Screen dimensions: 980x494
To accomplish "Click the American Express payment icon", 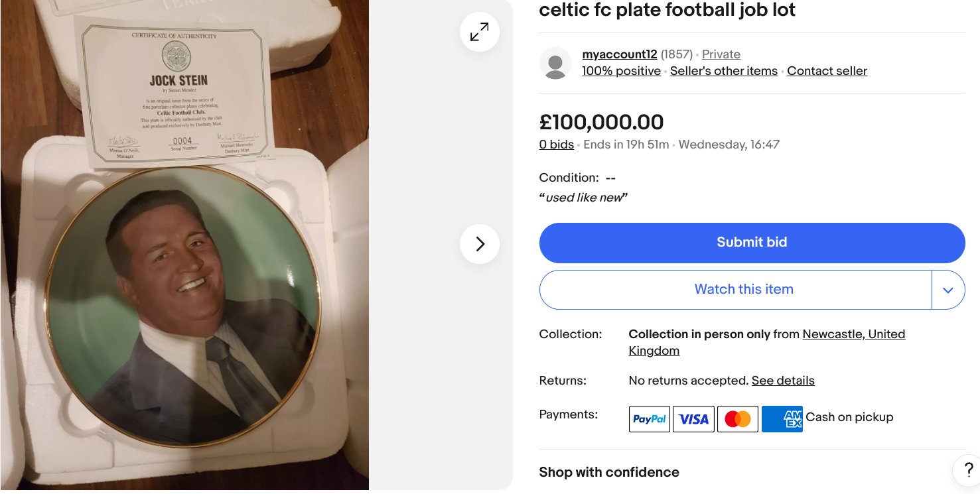I will (x=782, y=419).
